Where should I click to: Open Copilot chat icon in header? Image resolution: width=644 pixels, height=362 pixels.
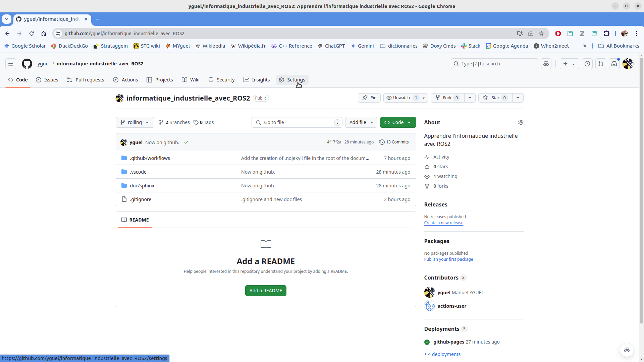tap(546, 64)
